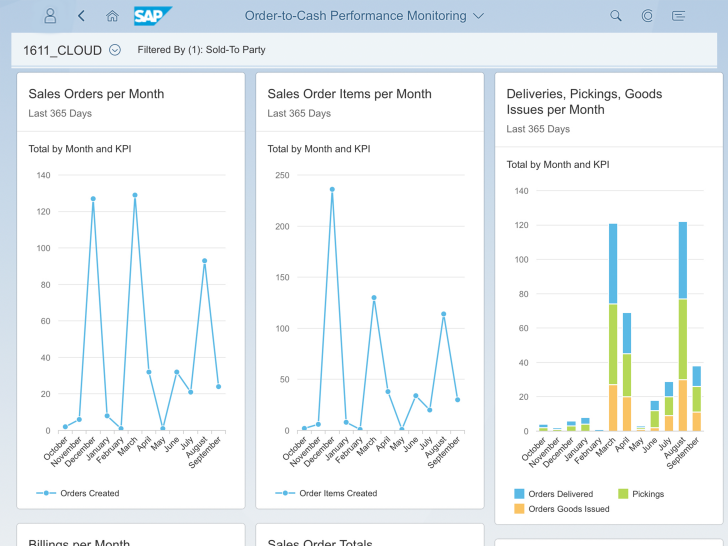
Task: Open the notifications list icon
Action: [x=678, y=16]
